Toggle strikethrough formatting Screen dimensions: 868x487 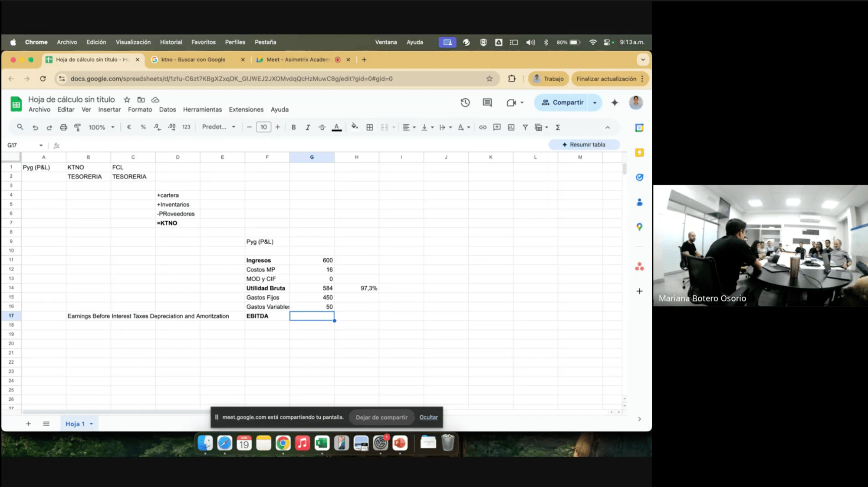pyautogui.click(x=322, y=127)
